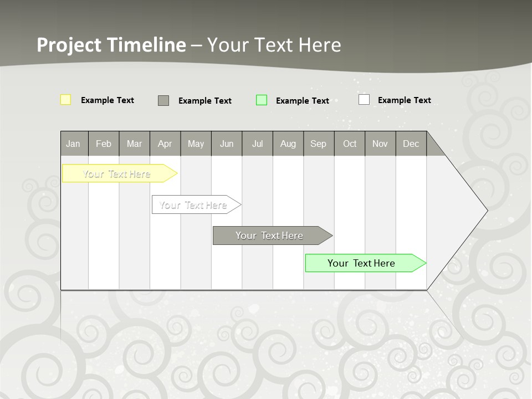This screenshot has height=399, width=532.
Task: Select the gray legend color square
Action: (x=163, y=100)
